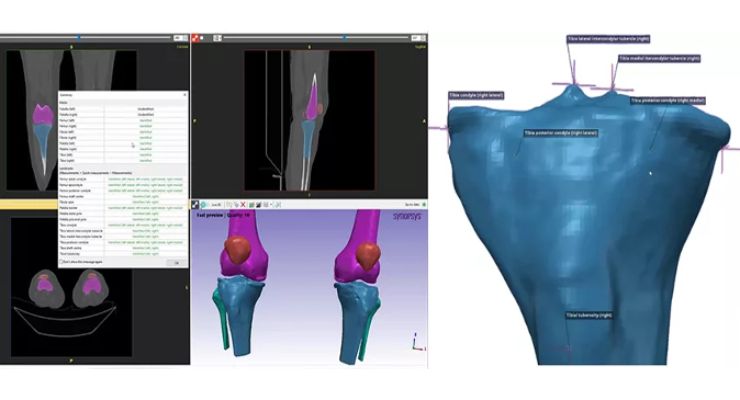Click the layout icon beside sagittal slice slider
This screenshot has height=400, width=740.
217,38
